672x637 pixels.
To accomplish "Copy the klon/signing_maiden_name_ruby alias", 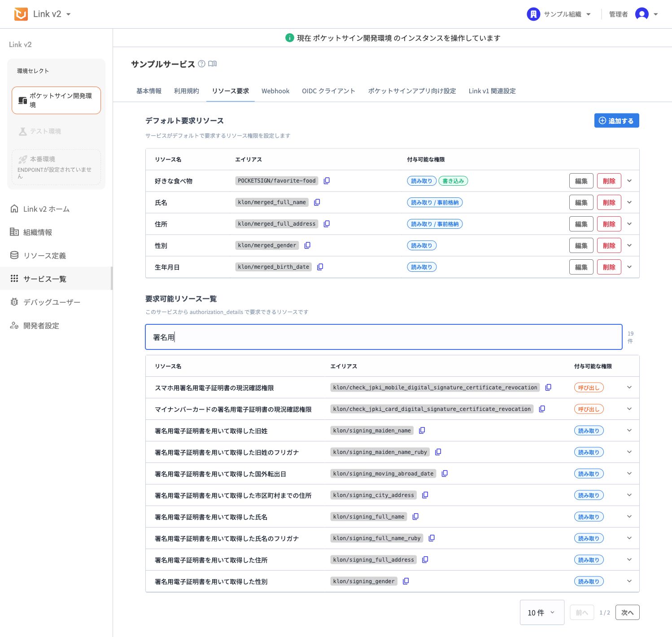I will (x=438, y=452).
